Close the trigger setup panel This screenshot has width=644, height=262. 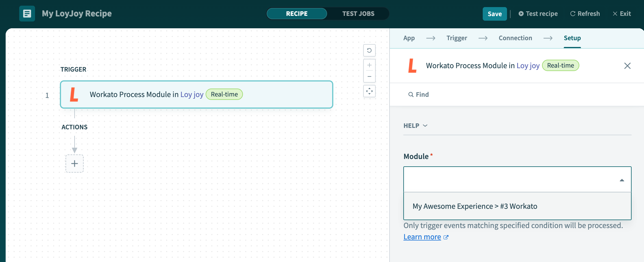click(x=627, y=65)
